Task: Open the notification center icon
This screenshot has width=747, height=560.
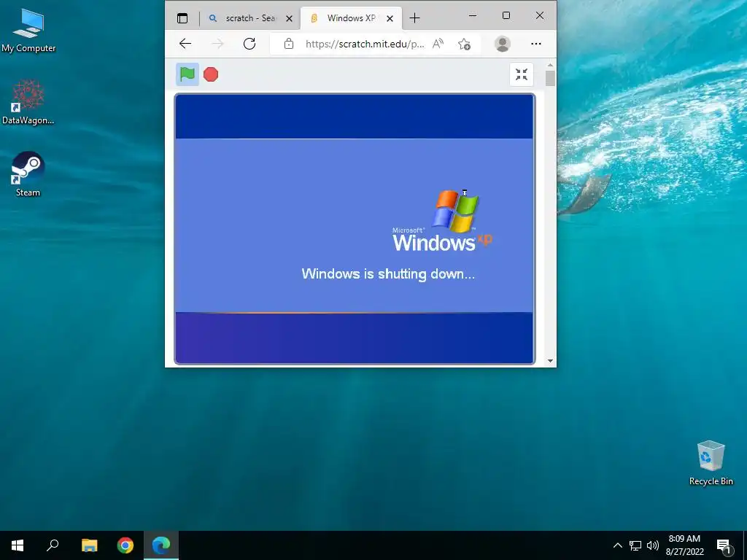Action: [x=724, y=546]
